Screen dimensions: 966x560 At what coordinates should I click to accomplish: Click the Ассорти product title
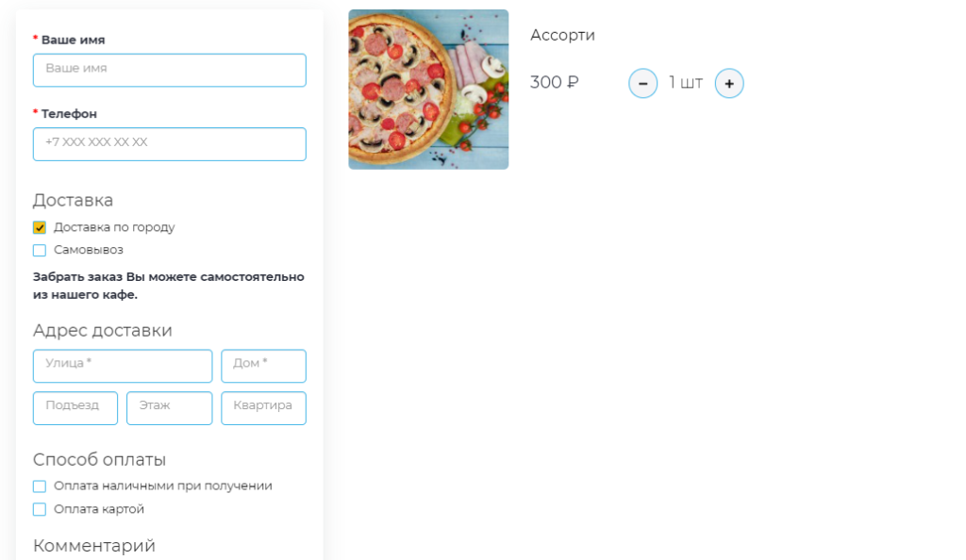(x=562, y=35)
